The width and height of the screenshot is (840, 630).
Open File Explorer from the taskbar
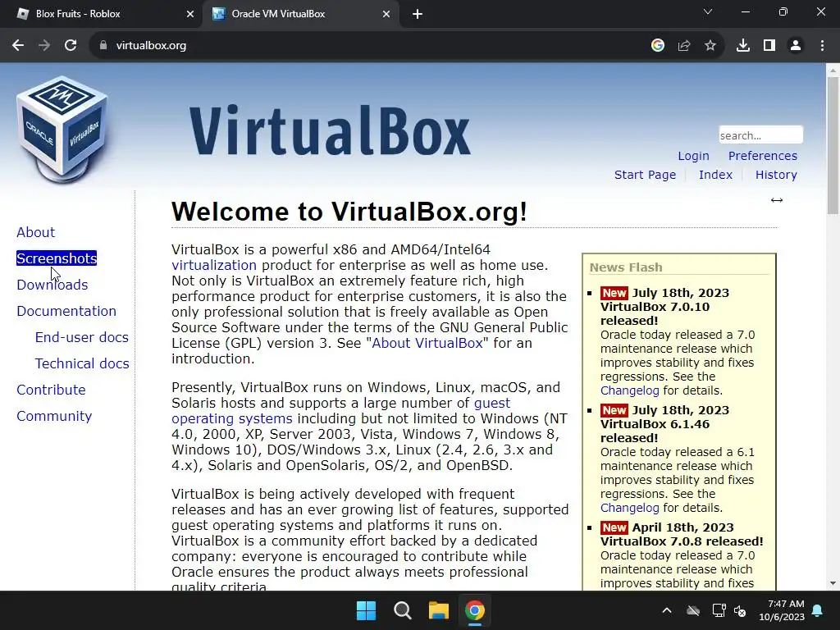coord(438,610)
